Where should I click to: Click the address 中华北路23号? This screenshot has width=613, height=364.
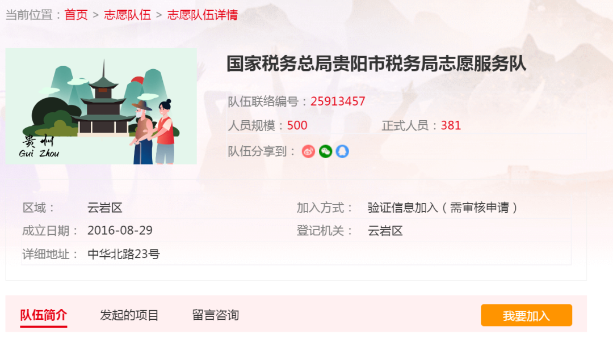coord(124,254)
